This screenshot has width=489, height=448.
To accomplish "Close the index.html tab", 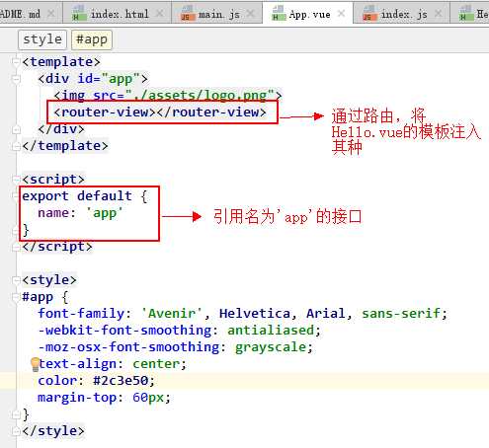I will click(160, 14).
